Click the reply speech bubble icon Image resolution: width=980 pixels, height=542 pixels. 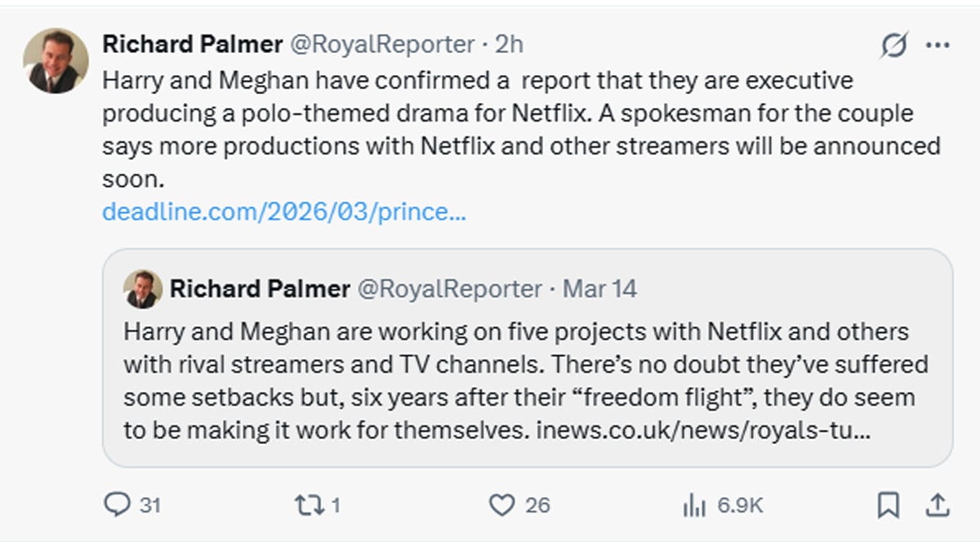pyautogui.click(x=118, y=505)
